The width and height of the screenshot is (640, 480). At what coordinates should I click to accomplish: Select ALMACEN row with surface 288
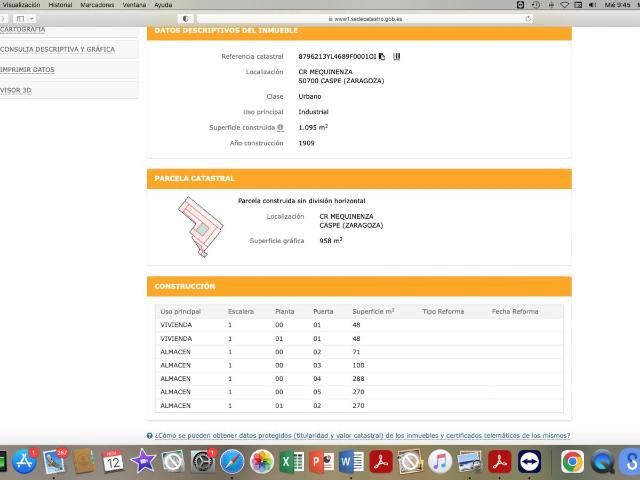pos(359,379)
